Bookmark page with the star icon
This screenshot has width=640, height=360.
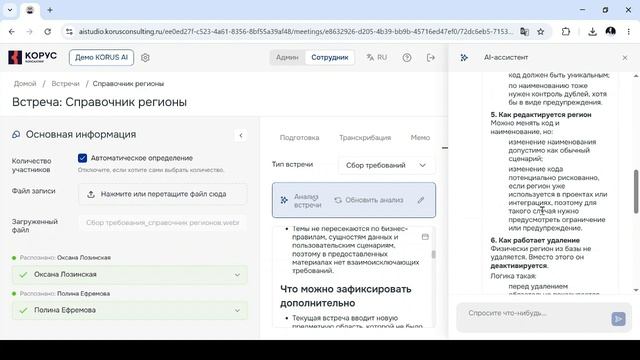540,31
